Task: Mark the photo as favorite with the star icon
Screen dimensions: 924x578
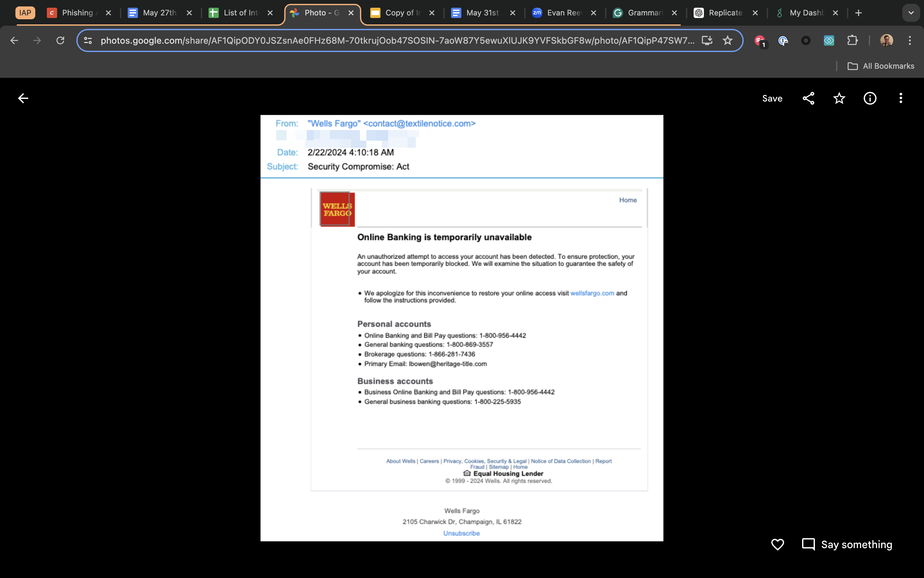Action: [x=839, y=98]
